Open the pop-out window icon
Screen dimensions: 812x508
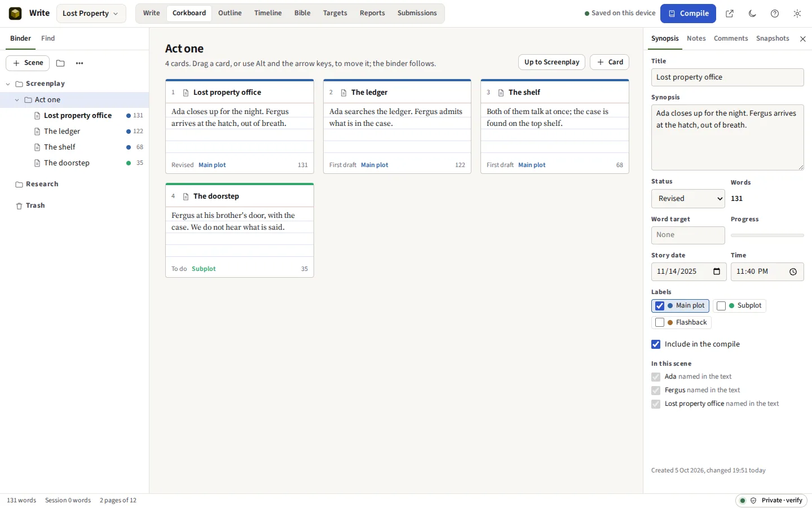tap(730, 14)
